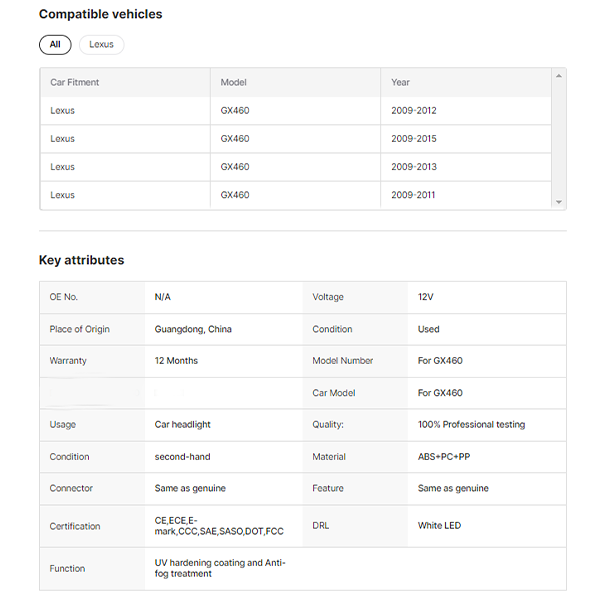600x600 pixels.
Task: Click the Compatible vehicles heading
Action: pos(101,14)
